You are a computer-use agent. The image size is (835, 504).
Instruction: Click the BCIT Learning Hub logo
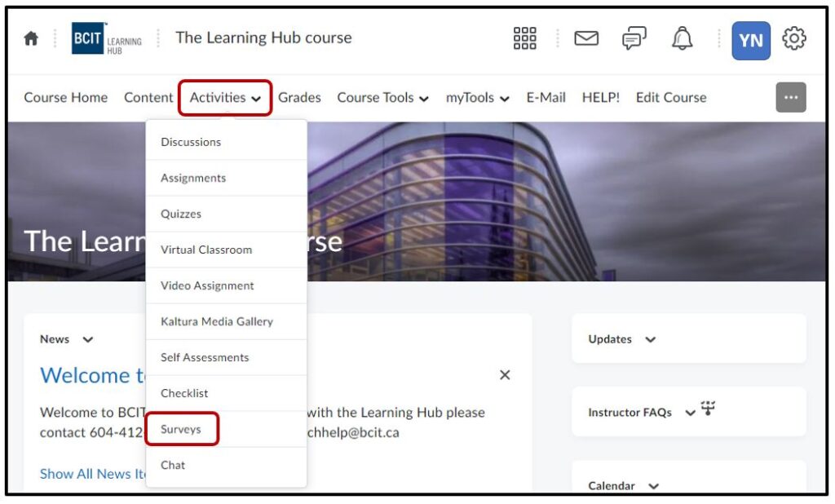[107, 38]
